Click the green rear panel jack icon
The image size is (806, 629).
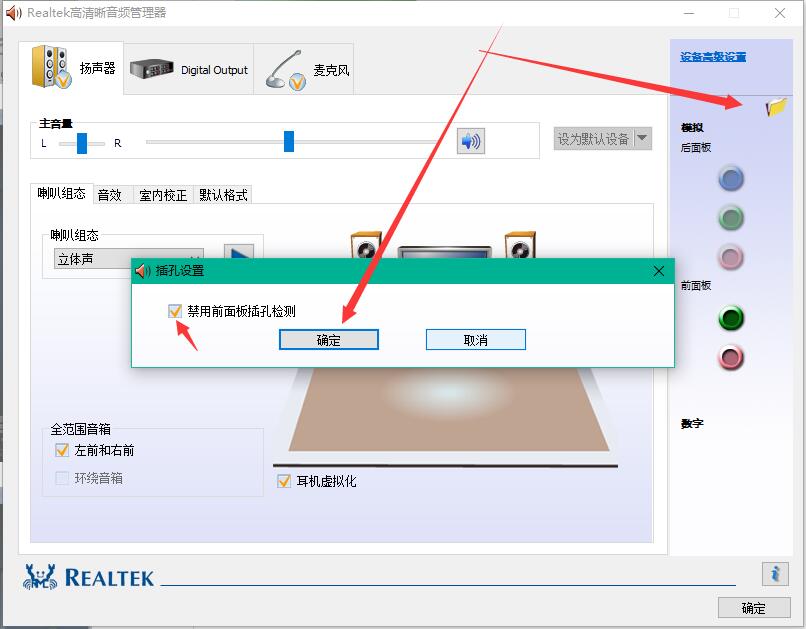(731, 218)
